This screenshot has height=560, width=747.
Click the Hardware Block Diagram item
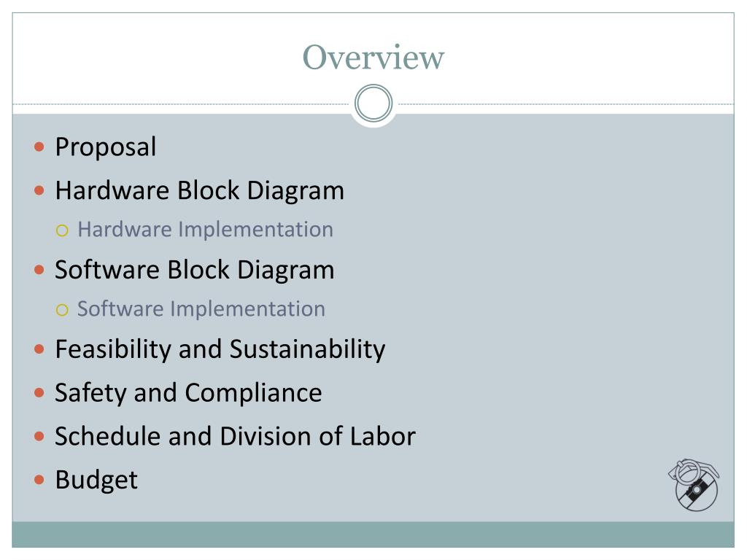point(200,191)
